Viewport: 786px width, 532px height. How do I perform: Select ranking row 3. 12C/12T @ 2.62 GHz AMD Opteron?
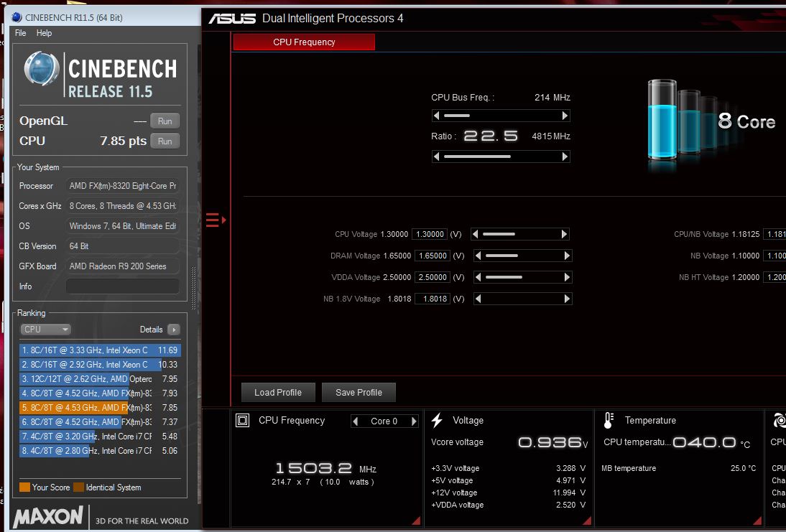click(100, 379)
